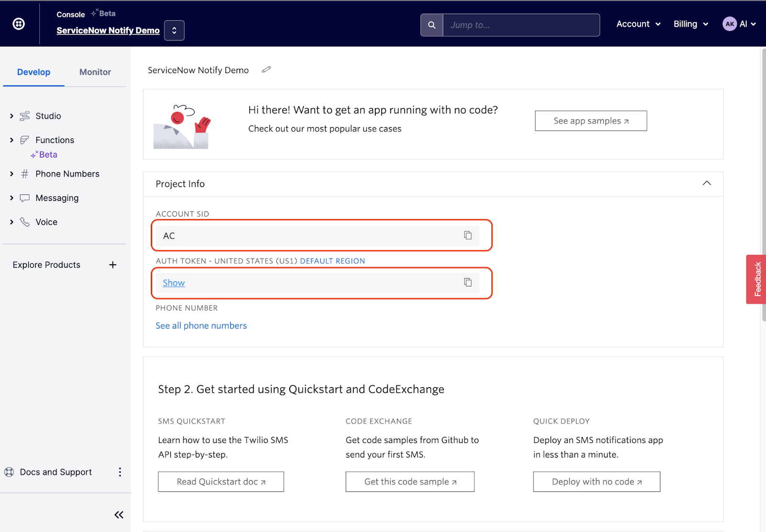766x532 pixels.
Task: Collapse the Project Info panel
Action: click(x=707, y=183)
